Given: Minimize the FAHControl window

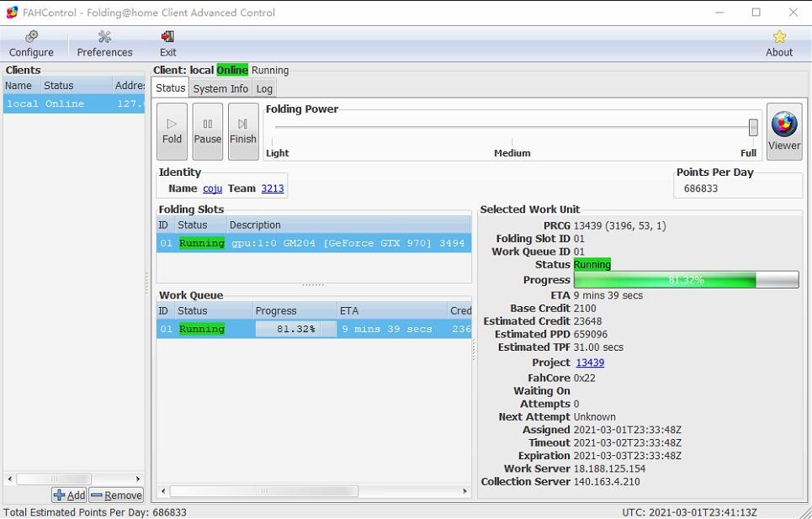Looking at the screenshot, I should point(719,13).
